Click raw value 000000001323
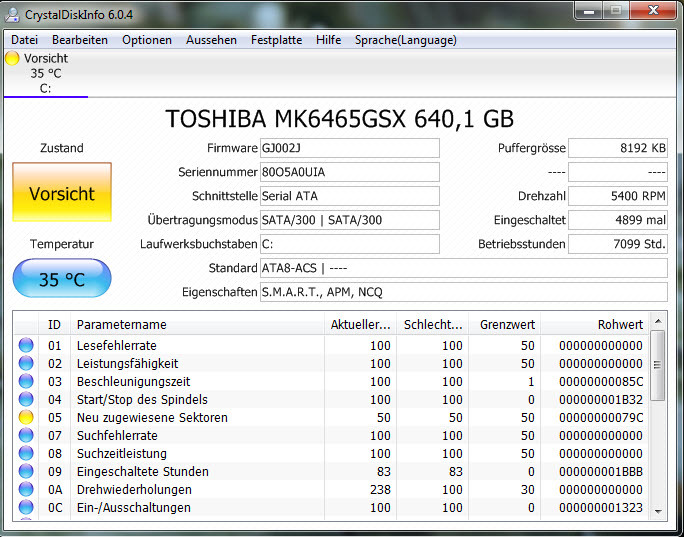 tap(601, 508)
